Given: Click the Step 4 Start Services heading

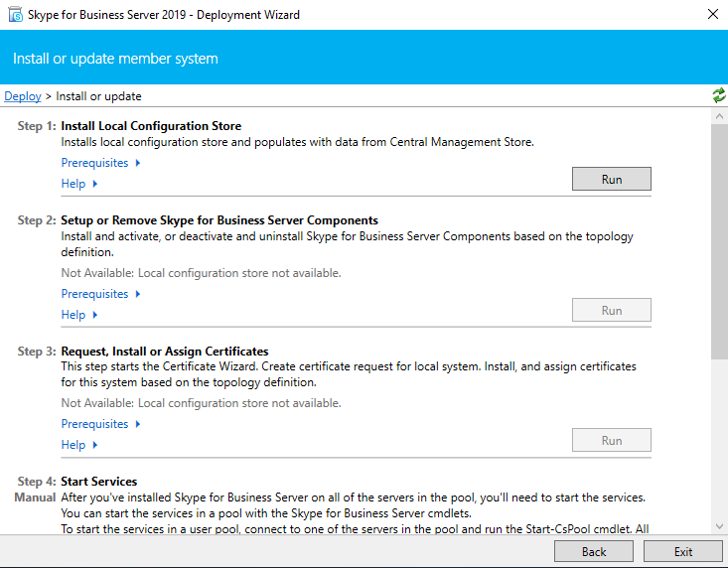Looking at the screenshot, I should pyautogui.click(x=99, y=482).
